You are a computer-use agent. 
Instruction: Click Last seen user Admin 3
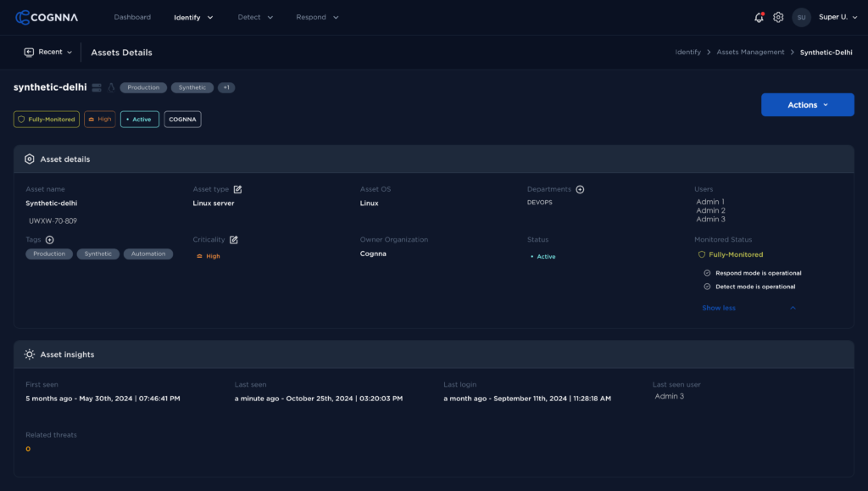point(670,396)
